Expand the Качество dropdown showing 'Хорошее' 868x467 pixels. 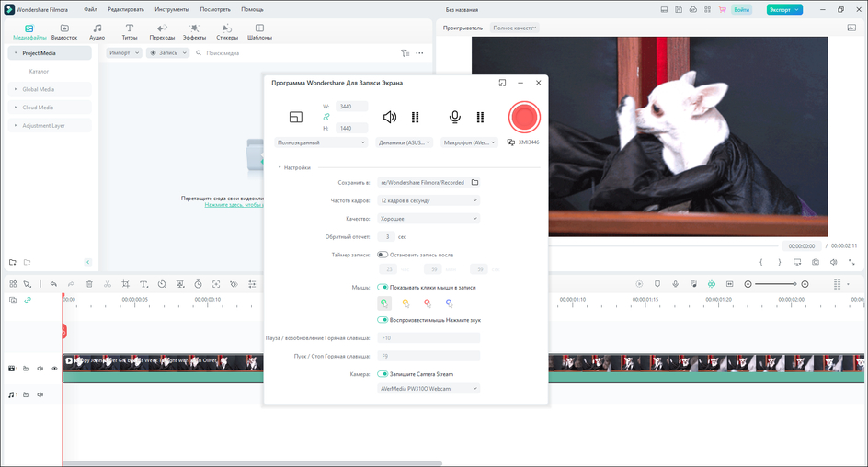click(428, 219)
